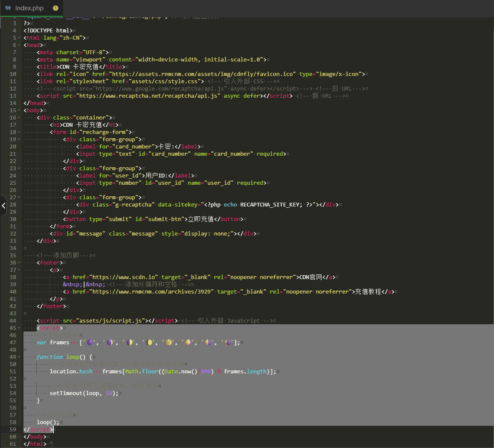Click the closing </body> tag on line 60
The image size is (494, 448).
point(35,436)
